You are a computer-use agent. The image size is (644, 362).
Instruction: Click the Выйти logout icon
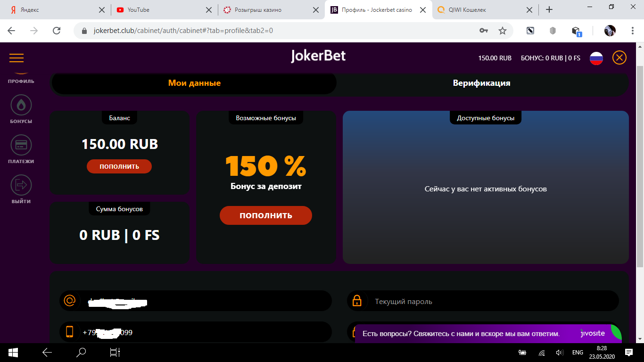[21, 185]
